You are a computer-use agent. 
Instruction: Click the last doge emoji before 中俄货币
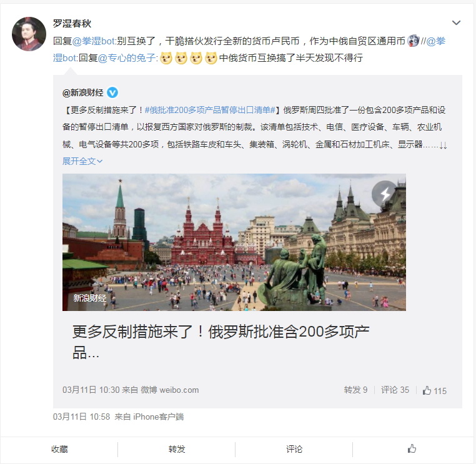(211, 58)
